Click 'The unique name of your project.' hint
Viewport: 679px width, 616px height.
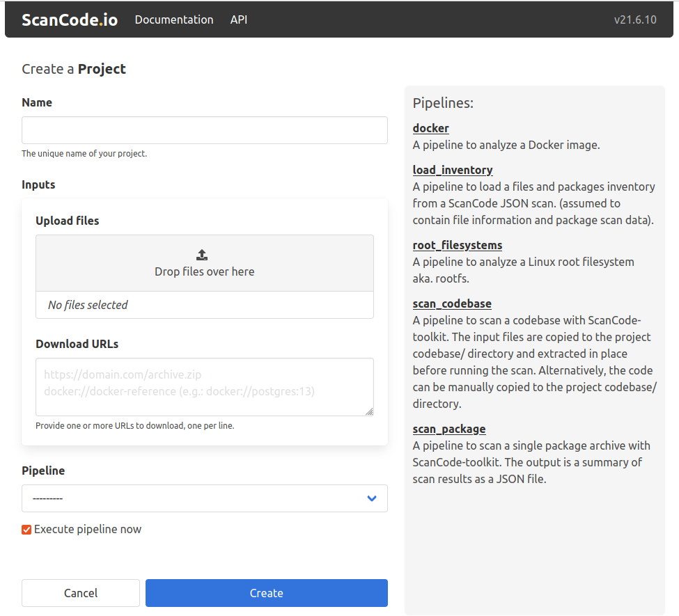click(x=84, y=154)
